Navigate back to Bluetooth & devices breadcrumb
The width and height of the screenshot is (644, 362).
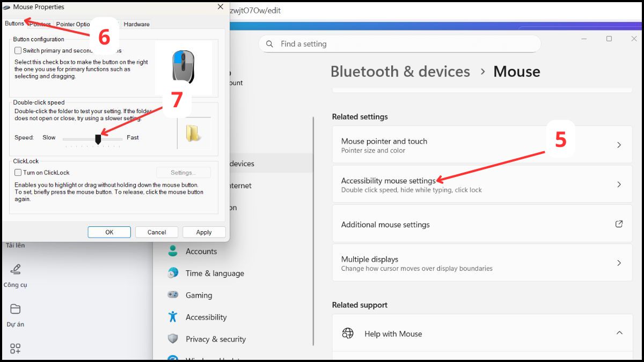coord(400,71)
